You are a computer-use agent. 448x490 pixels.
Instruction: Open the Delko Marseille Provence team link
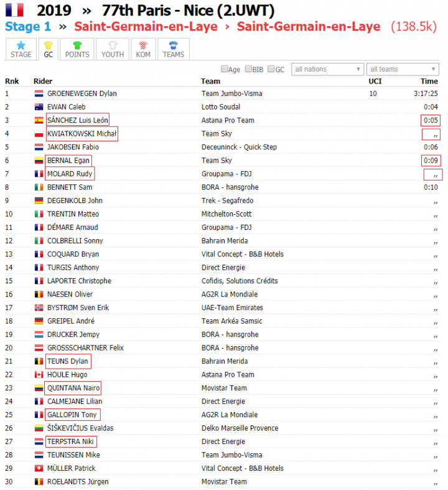(240, 428)
